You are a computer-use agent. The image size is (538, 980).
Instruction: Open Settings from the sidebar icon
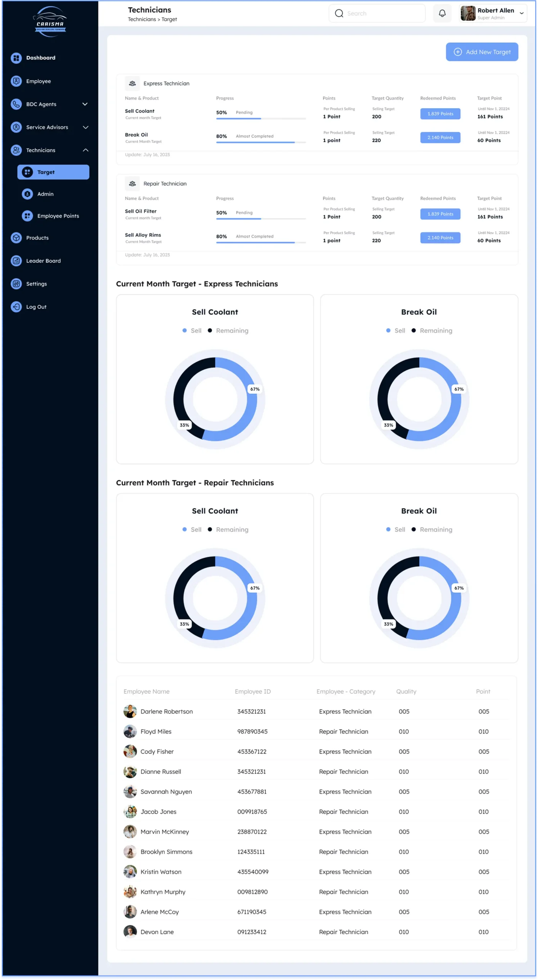tap(16, 284)
